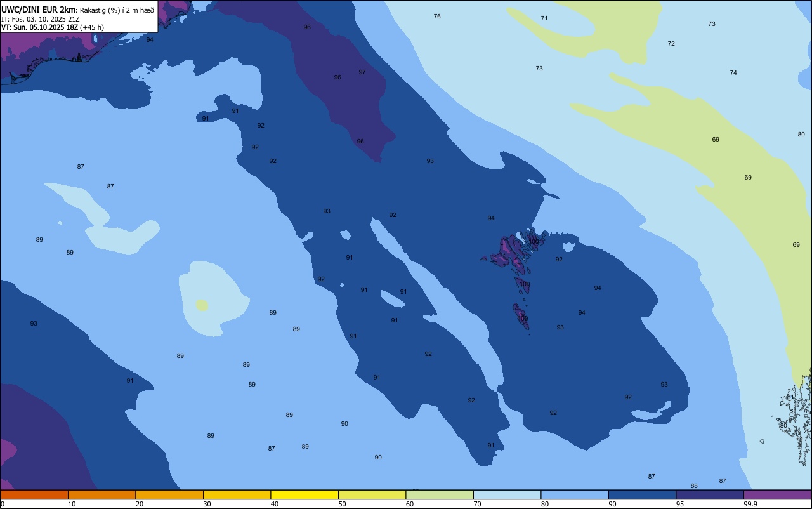Click the '99.9' tick label on the color scale
Screen dimensions: 812x509
pos(751,504)
